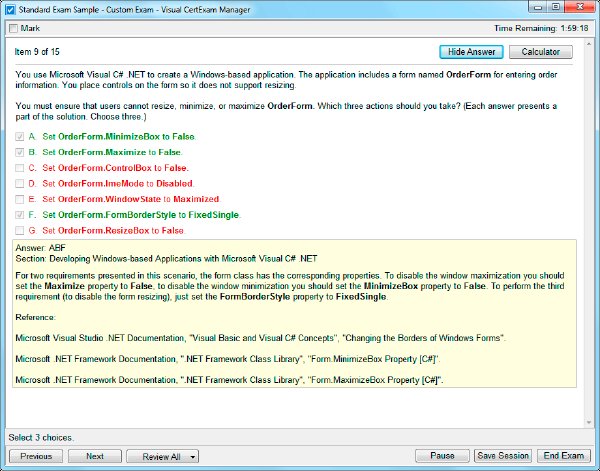
Task: Expand the Review All dropdown arrow
Action: pos(192,456)
